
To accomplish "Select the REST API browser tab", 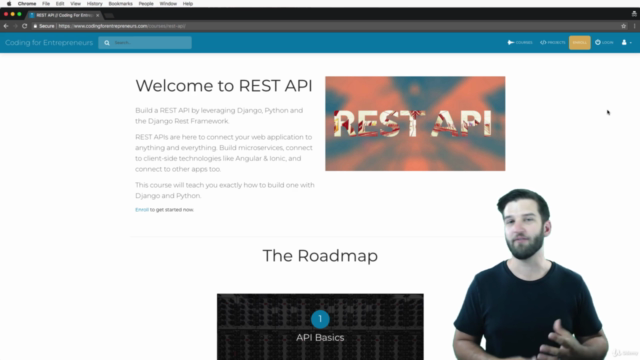I will [63, 15].
